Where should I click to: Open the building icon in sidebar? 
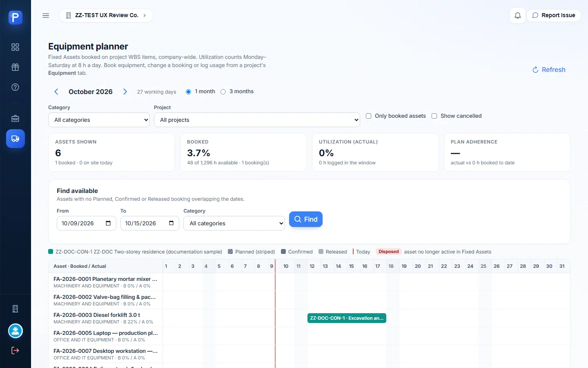click(x=16, y=309)
